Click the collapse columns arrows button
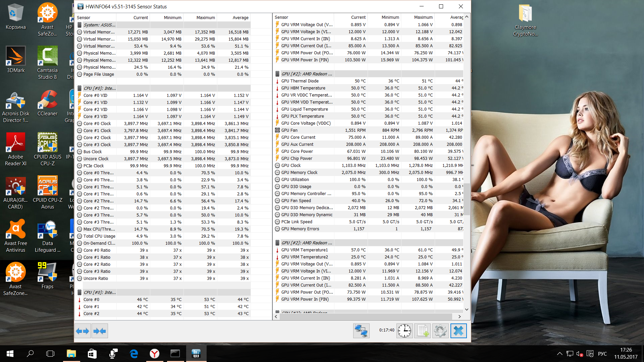Viewport: 644px width, 362px height. [x=100, y=331]
